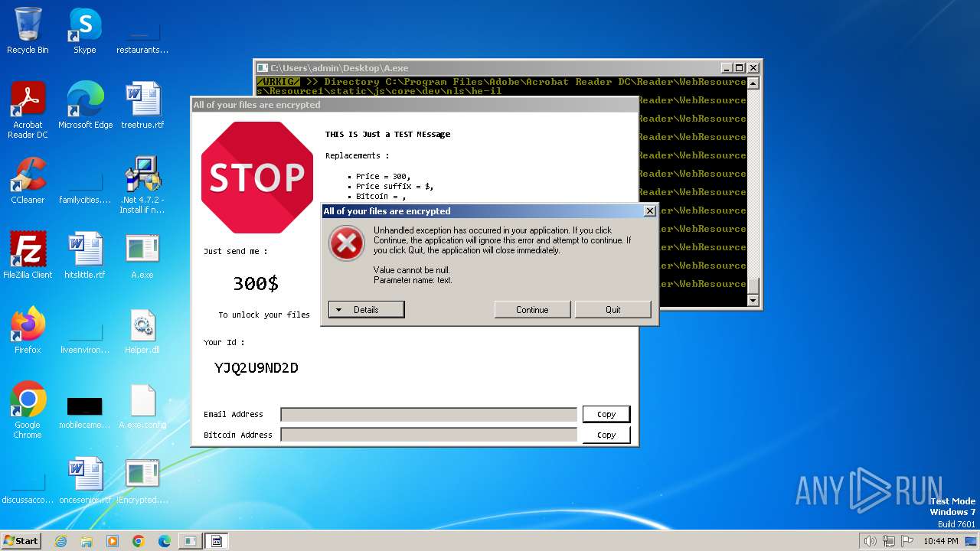Open the network tray icon
Screen dimensions: 980x551
(x=889, y=541)
